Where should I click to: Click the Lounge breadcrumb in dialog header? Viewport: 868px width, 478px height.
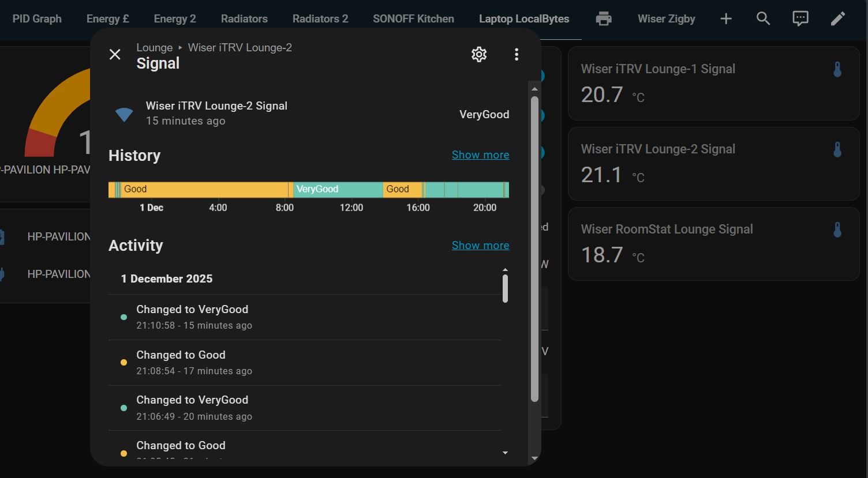click(x=154, y=47)
